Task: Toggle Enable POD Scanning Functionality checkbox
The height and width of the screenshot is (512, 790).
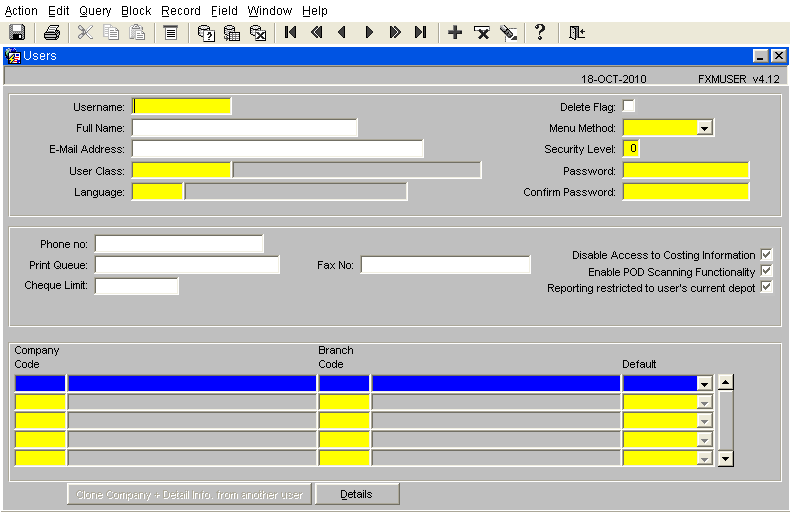Action: tap(766, 271)
